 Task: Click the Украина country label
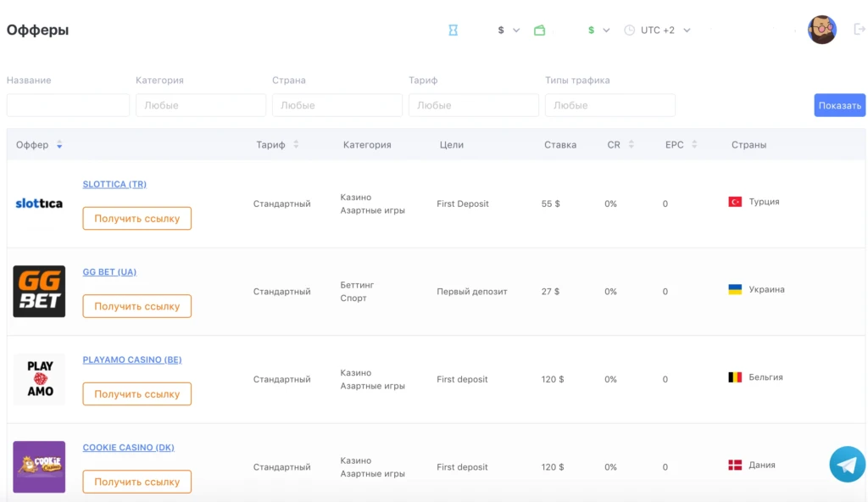tap(766, 289)
